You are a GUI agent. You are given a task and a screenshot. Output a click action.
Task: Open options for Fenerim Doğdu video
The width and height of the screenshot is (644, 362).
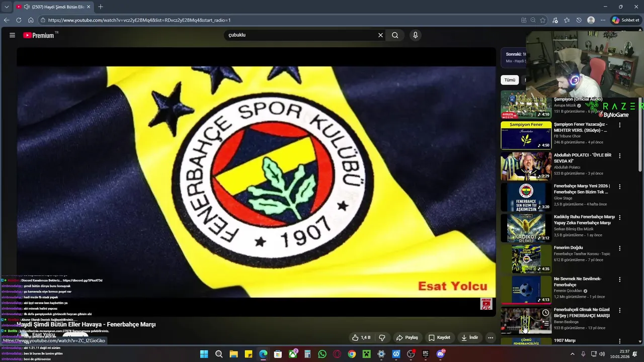coord(620,248)
